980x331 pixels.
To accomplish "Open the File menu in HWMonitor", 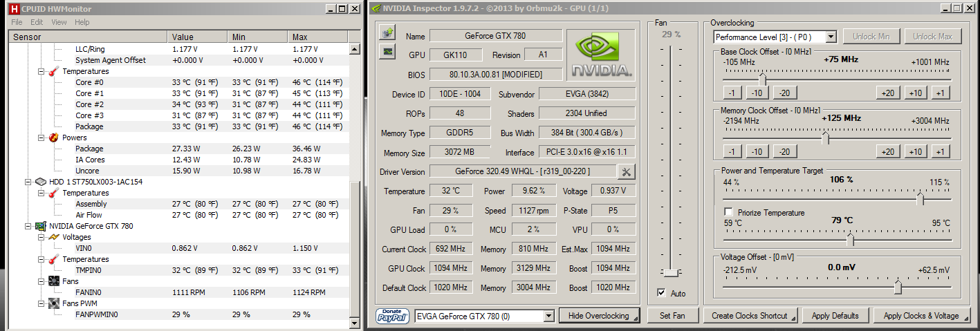I will (17, 22).
